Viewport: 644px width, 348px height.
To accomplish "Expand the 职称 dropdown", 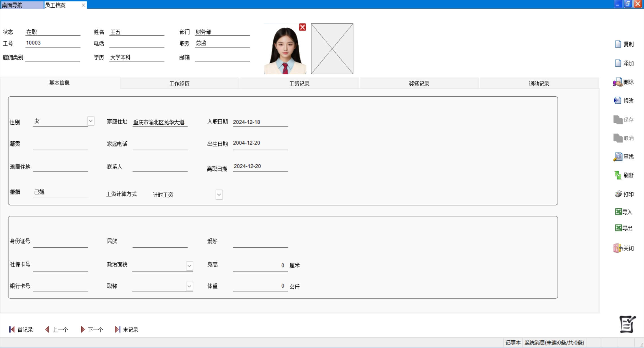I will [x=190, y=286].
